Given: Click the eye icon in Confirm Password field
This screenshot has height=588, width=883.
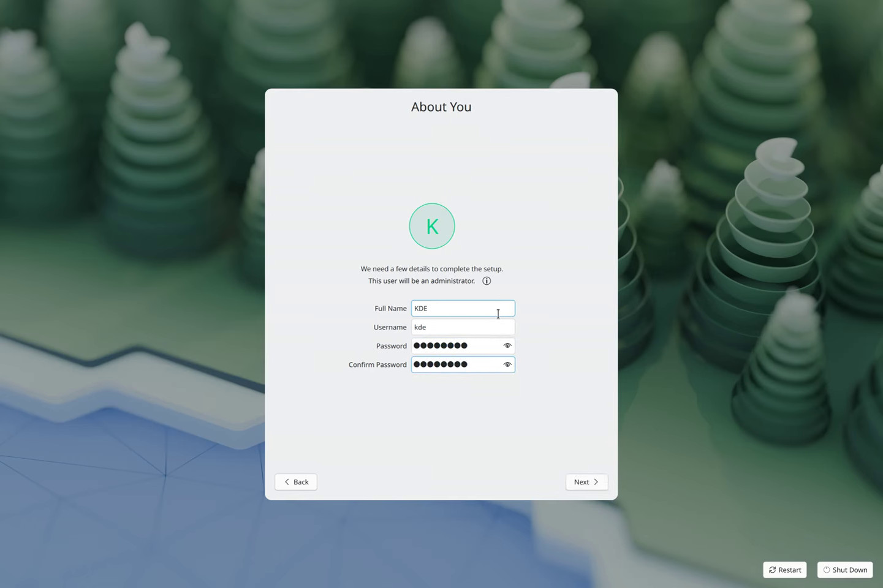Looking at the screenshot, I should 507,364.
